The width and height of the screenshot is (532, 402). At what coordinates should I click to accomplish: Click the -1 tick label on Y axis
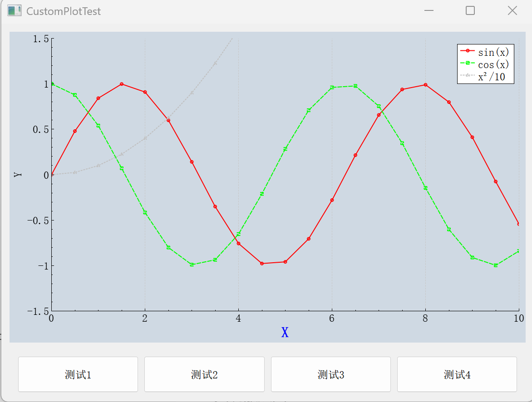pyautogui.click(x=44, y=266)
